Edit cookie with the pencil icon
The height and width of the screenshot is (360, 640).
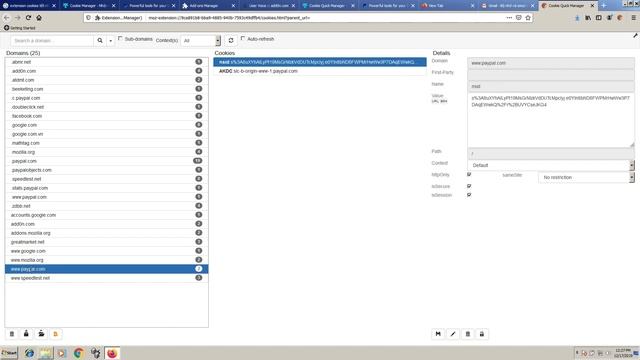pos(453,334)
